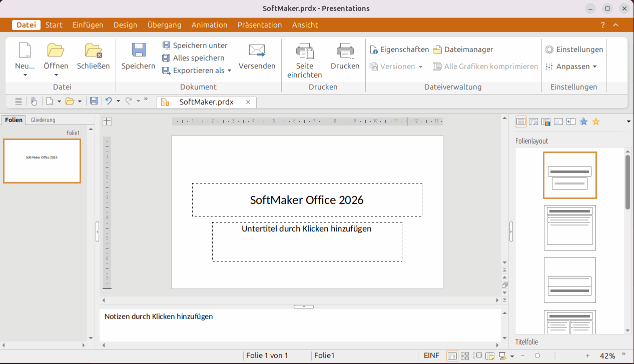
Task: Click the touch mode hand icon
Action: (34, 101)
